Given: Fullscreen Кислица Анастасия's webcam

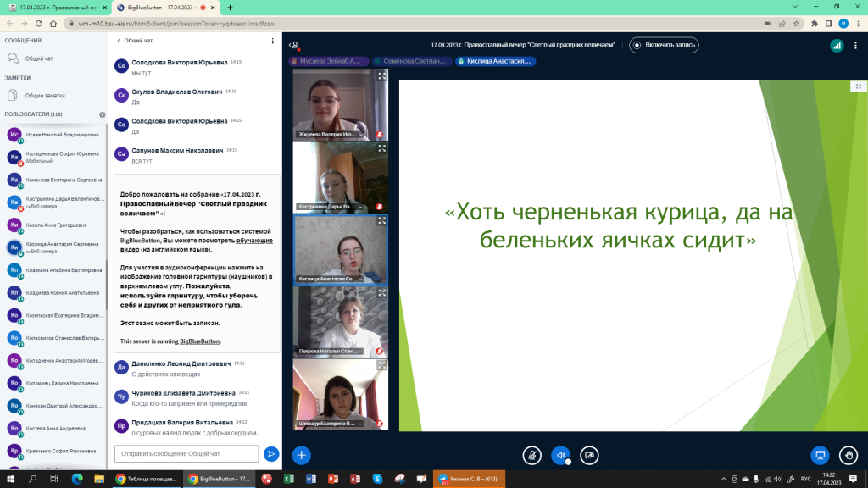Looking at the screenshot, I should [x=382, y=220].
